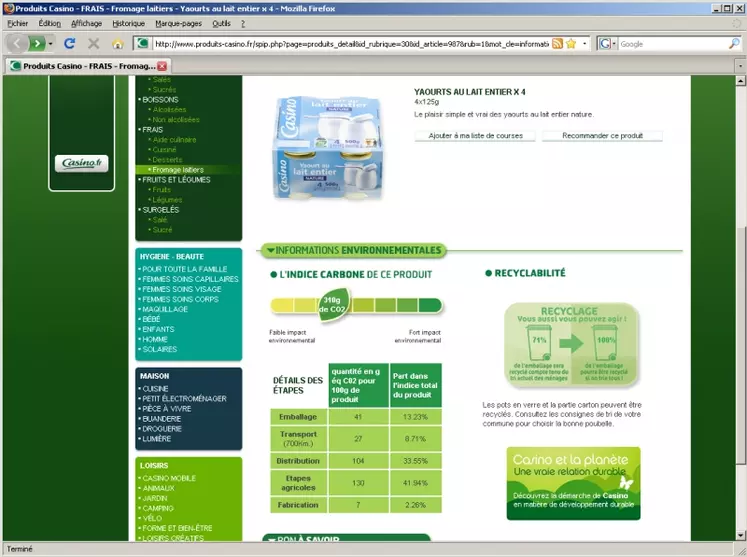Click the 33.55% Distribution share cell
The width and height of the screenshot is (747, 557).
pyautogui.click(x=415, y=461)
